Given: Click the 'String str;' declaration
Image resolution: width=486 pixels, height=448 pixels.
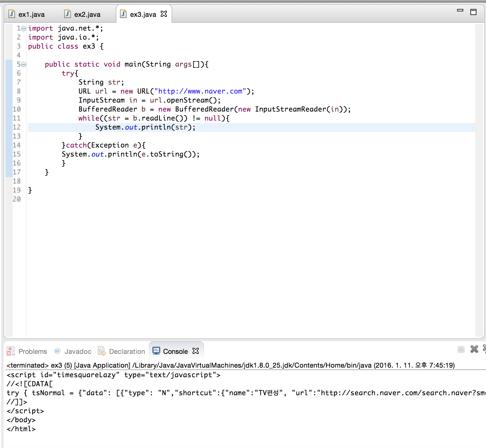Looking at the screenshot, I should click(101, 82).
